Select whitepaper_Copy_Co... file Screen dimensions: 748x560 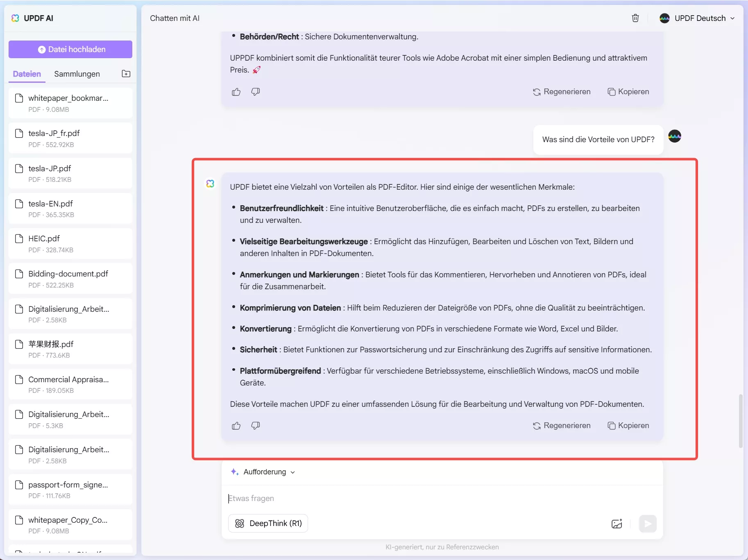[x=70, y=525]
